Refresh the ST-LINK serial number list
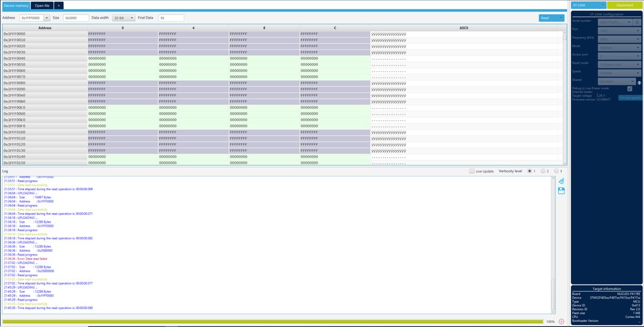This screenshot has width=644, height=327. [x=637, y=22]
